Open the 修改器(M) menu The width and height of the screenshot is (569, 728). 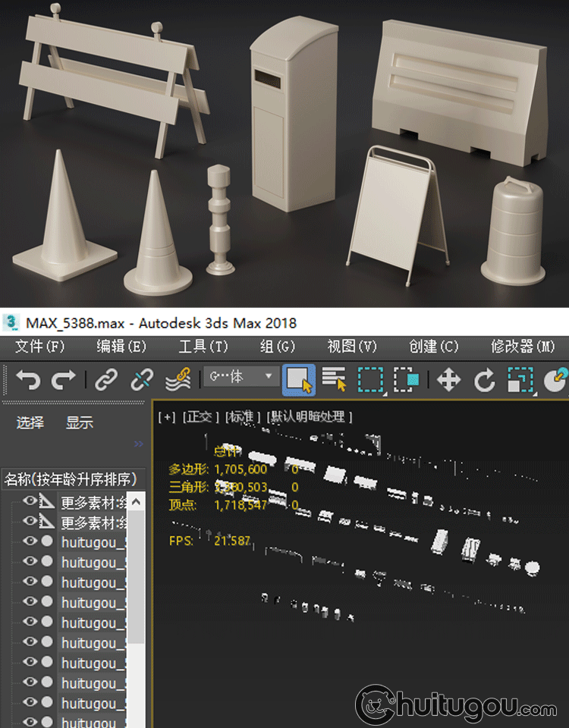click(523, 347)
